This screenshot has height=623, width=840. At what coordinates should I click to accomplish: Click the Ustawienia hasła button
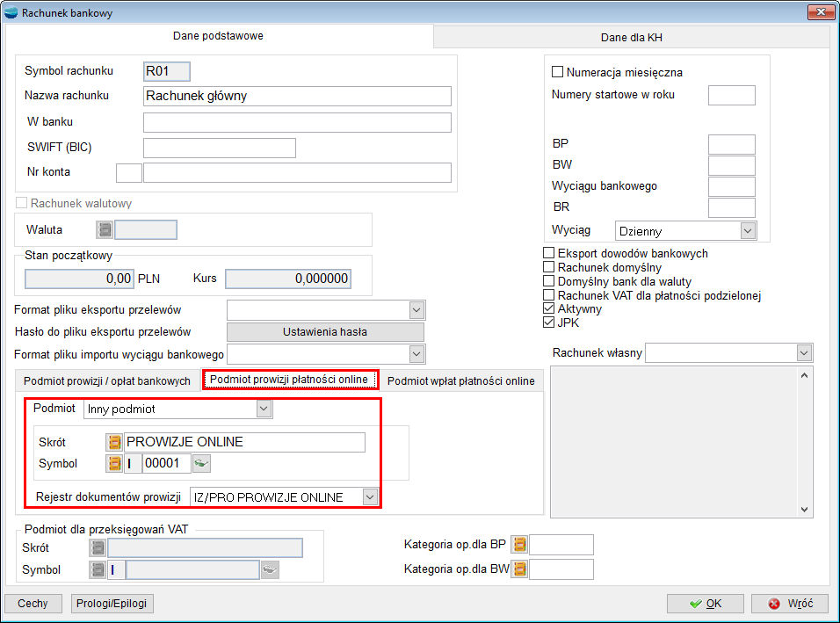click(325, 332)
